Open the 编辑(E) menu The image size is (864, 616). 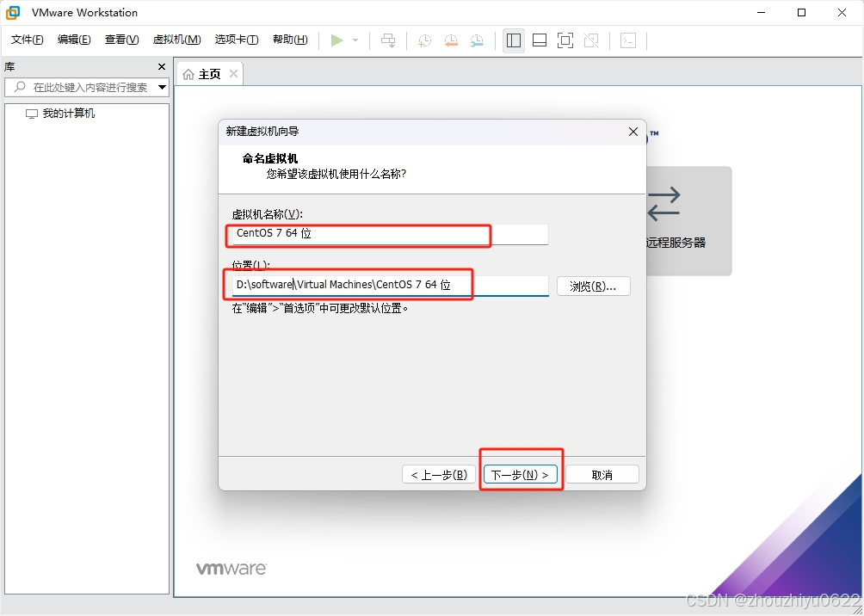tap(74, 40)
